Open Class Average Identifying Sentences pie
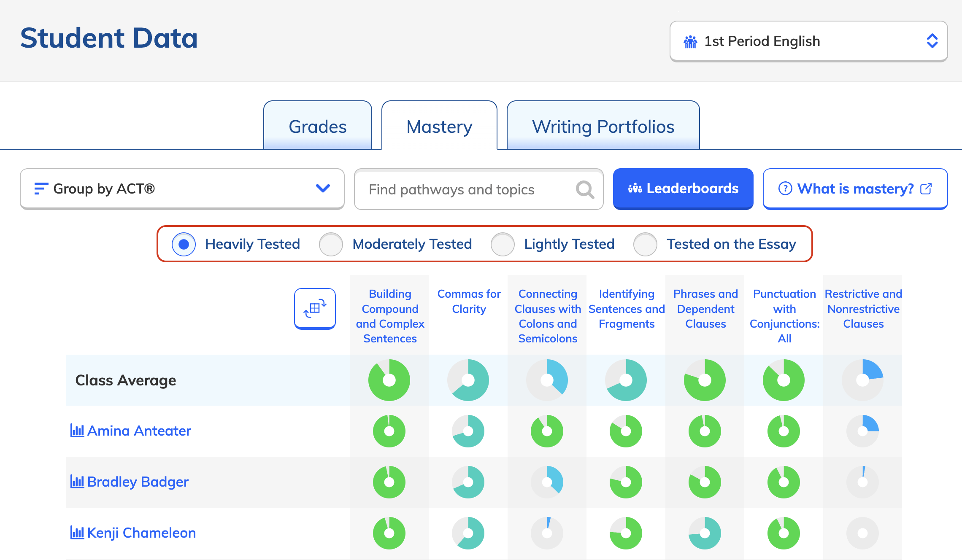The image size is (962, 560). coord(626,380)
